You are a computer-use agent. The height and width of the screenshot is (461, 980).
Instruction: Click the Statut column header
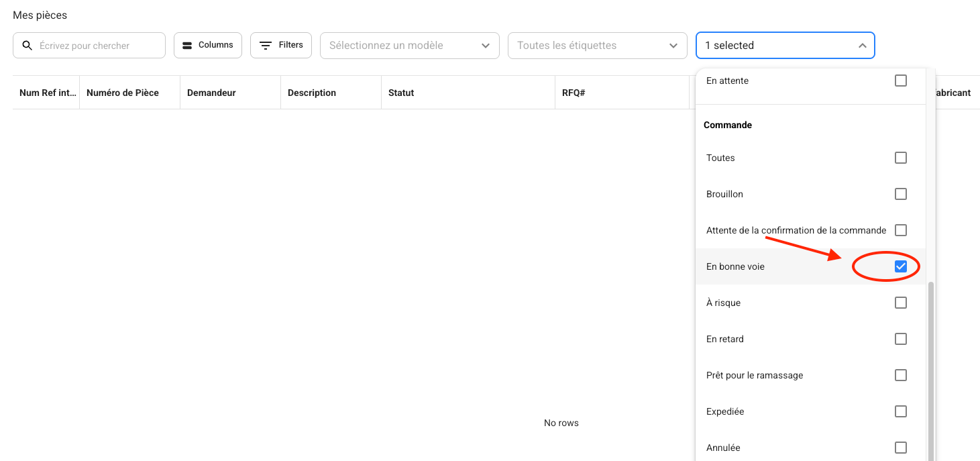(x=401, y=93)
